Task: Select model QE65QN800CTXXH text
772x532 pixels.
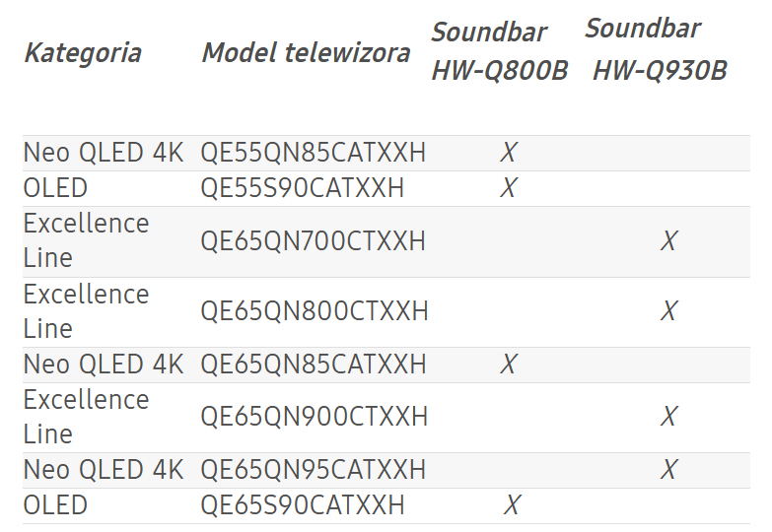Action: pos(315,311)
